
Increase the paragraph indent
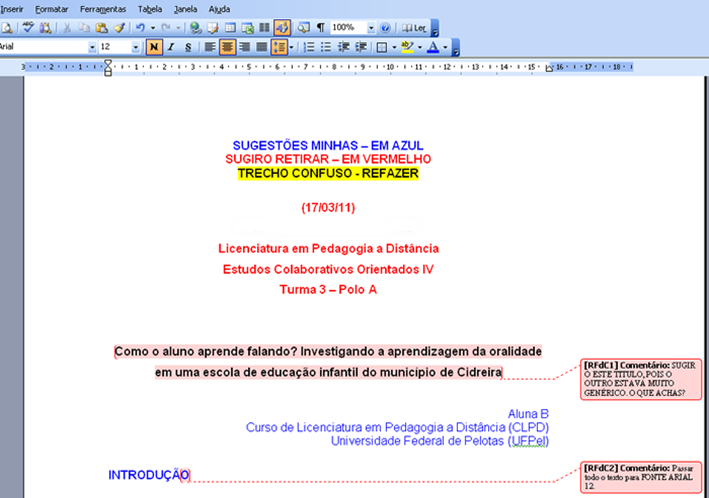click(x=361, y=47)
